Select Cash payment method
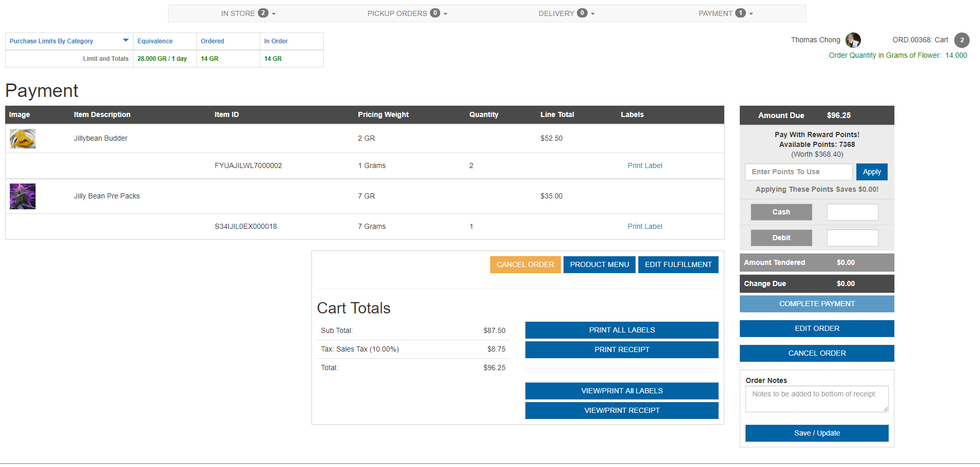 781,212
